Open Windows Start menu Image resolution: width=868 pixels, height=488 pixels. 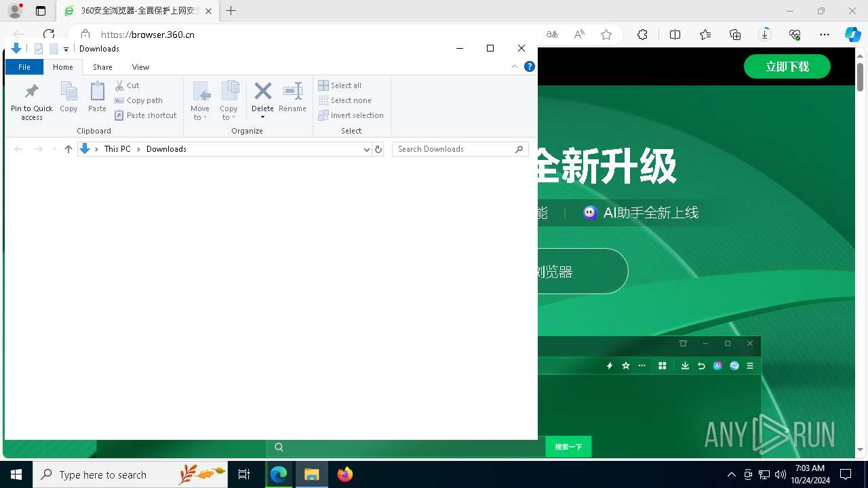point(16,474)
